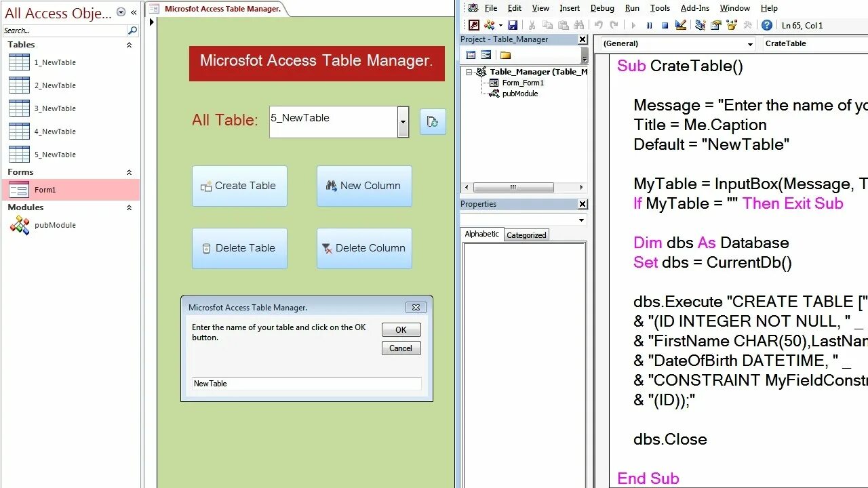Open All Access Objects pane dropdown arrow
The height and width of the screenshot is (488, 868).
click(121, 12)
